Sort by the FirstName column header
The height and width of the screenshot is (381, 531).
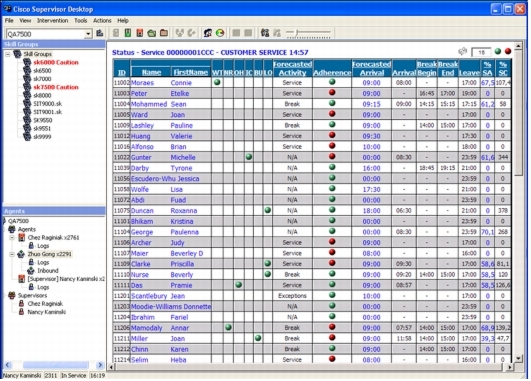190,72
